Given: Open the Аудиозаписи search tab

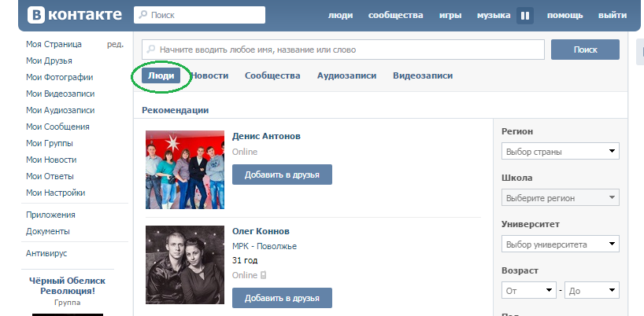Looking at the screenshot, I should (346, 75).
